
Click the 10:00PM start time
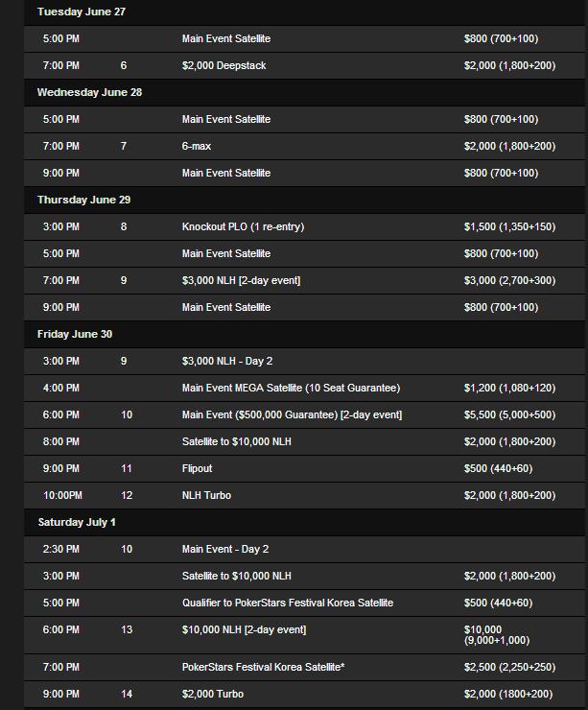click(x=62, y=495)
